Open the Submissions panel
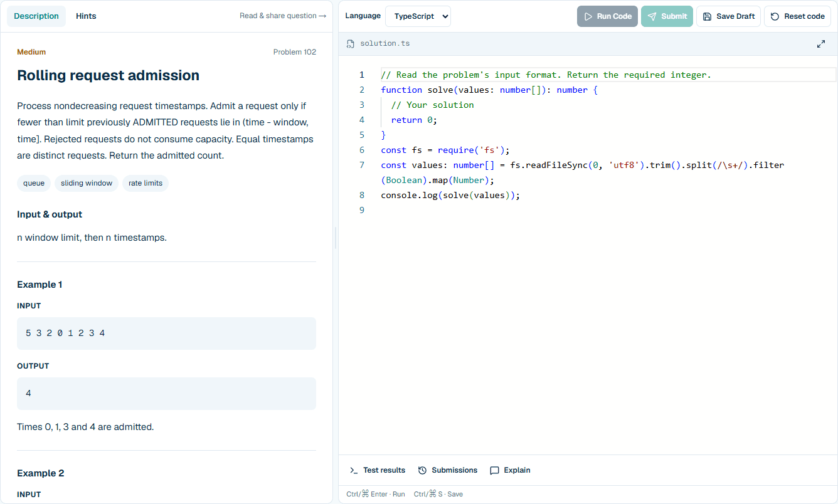Image resolution: width=838 pixels, height=504 pixels. [x=448, y=470]
